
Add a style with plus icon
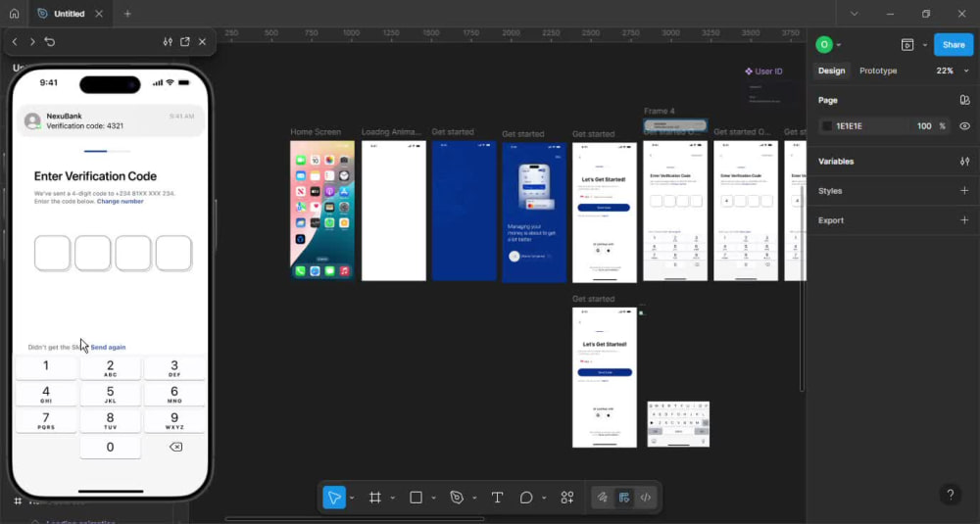tap(964, 190)
